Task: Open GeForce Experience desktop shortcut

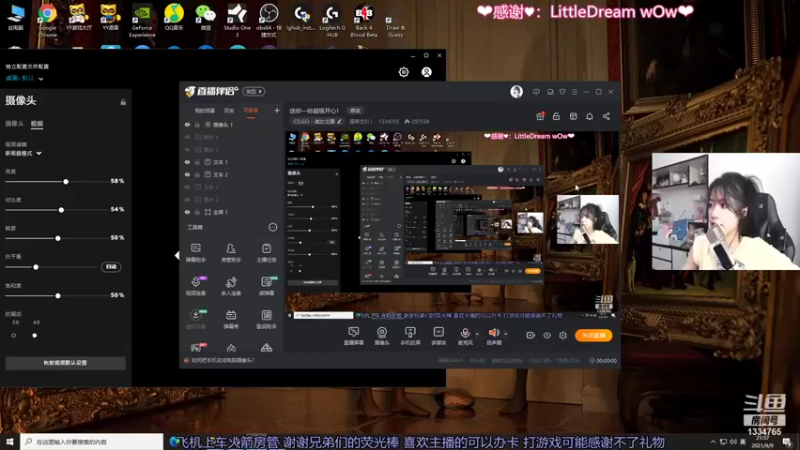Action: pos(142,20)
